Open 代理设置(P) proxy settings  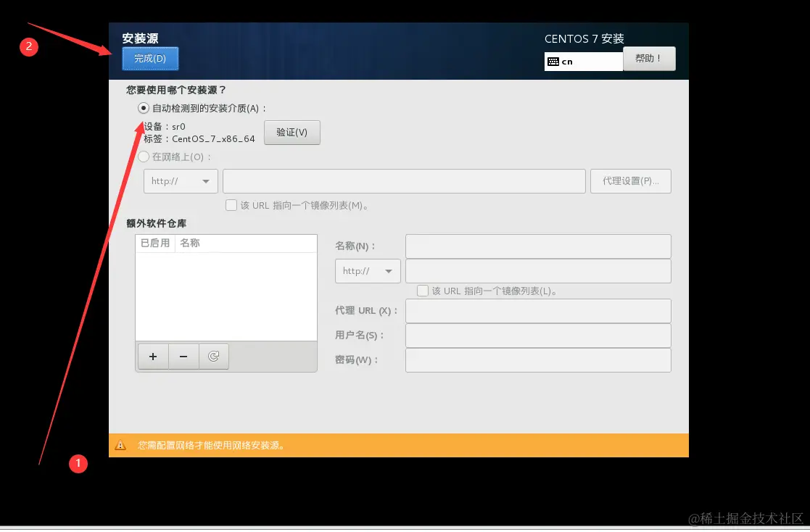click(x=630, y=180)
